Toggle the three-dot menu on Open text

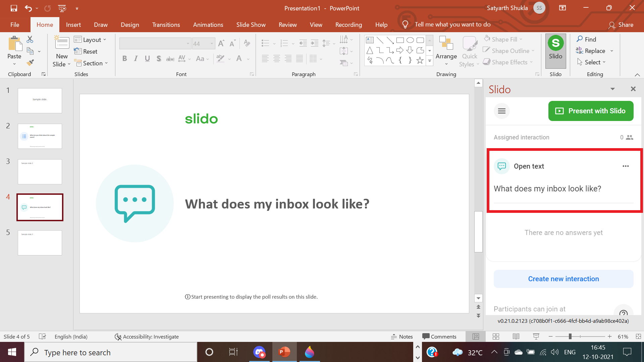[626, 166]
